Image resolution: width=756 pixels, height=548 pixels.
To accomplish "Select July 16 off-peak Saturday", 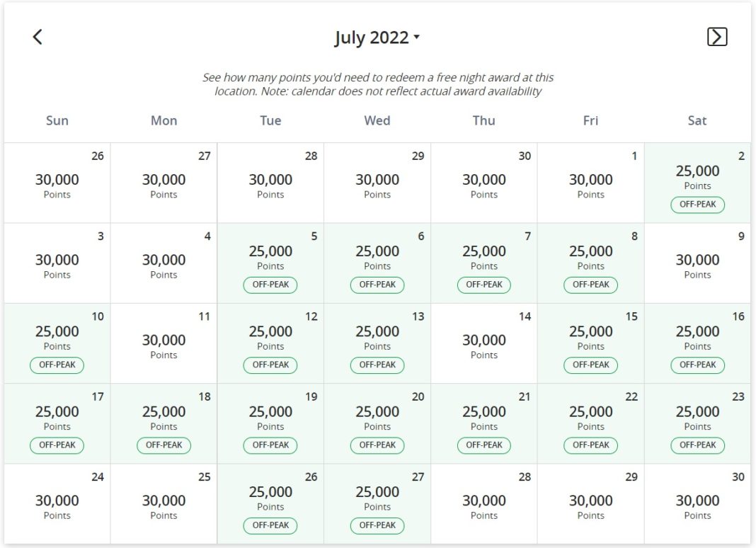I will pyautogui.click(x=697, y=343).
